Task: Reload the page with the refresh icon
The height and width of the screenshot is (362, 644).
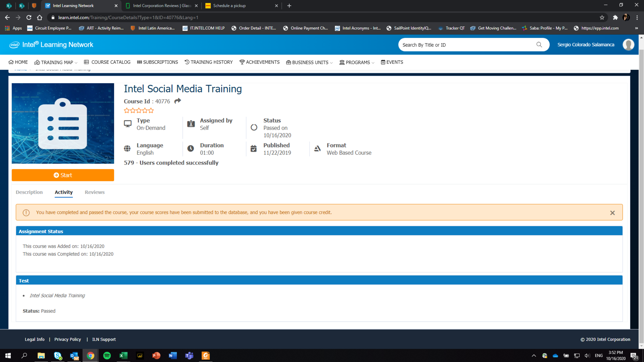Action: [29, 18]
